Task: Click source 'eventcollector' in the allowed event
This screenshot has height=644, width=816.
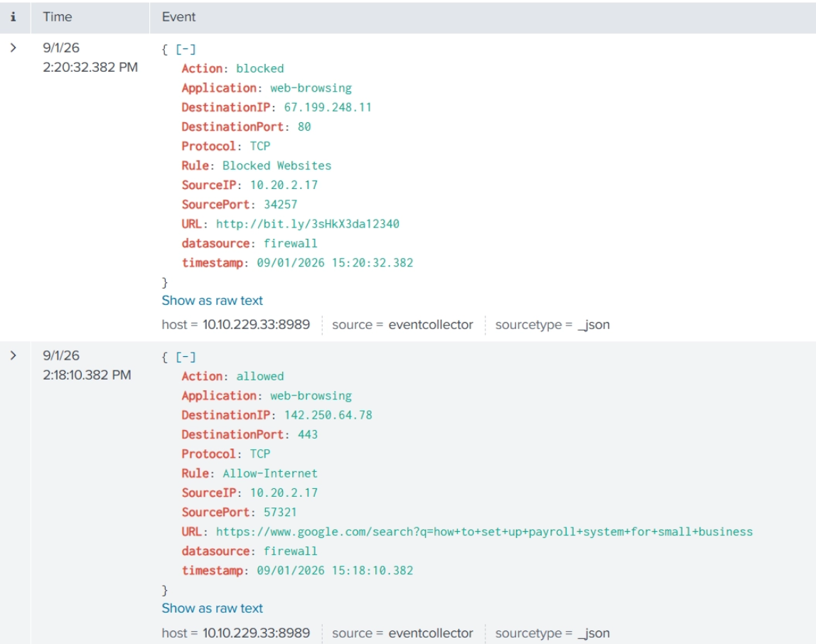Action: [x=430, y=633]
